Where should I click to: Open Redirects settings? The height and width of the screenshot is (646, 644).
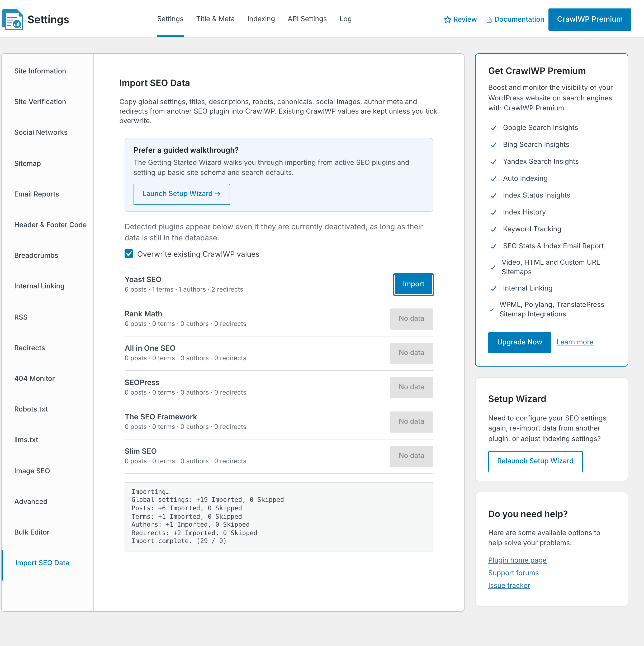[29, 348]
